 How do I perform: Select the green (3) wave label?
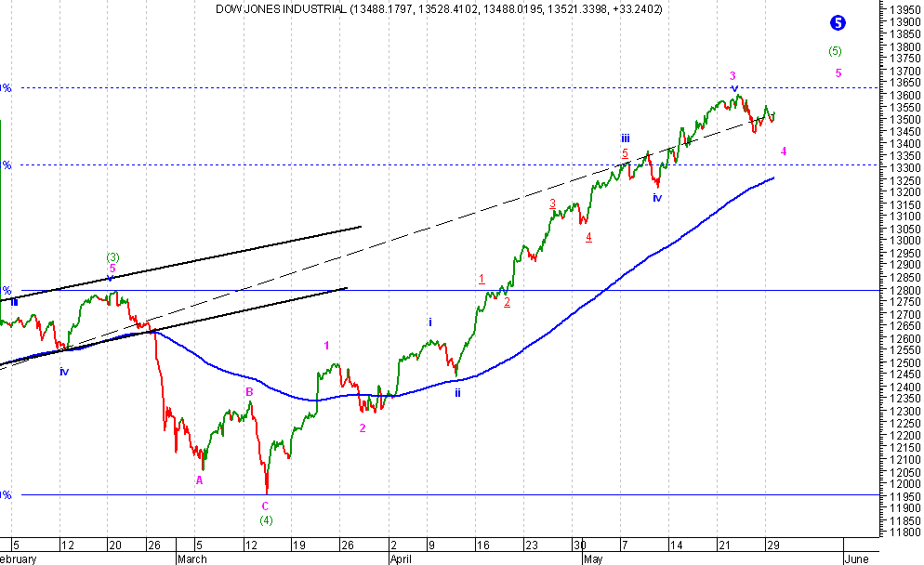click(112, 257)
